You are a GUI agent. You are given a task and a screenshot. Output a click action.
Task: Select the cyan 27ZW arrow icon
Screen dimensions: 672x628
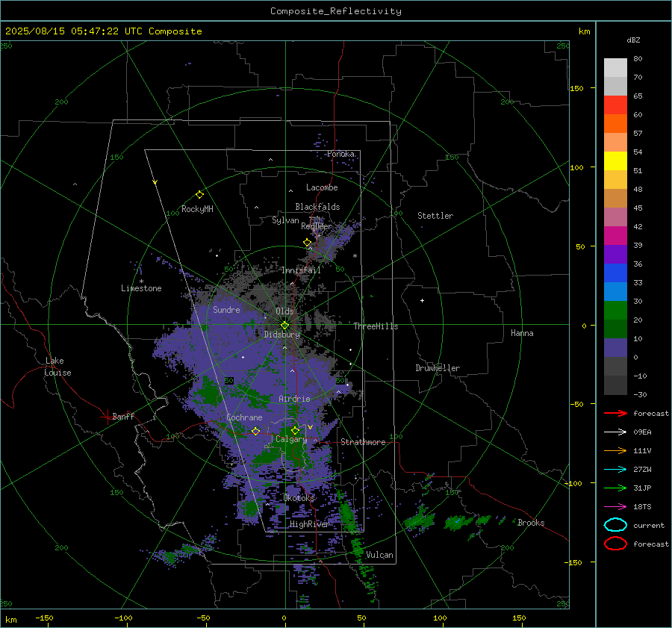tap(615, 469)
